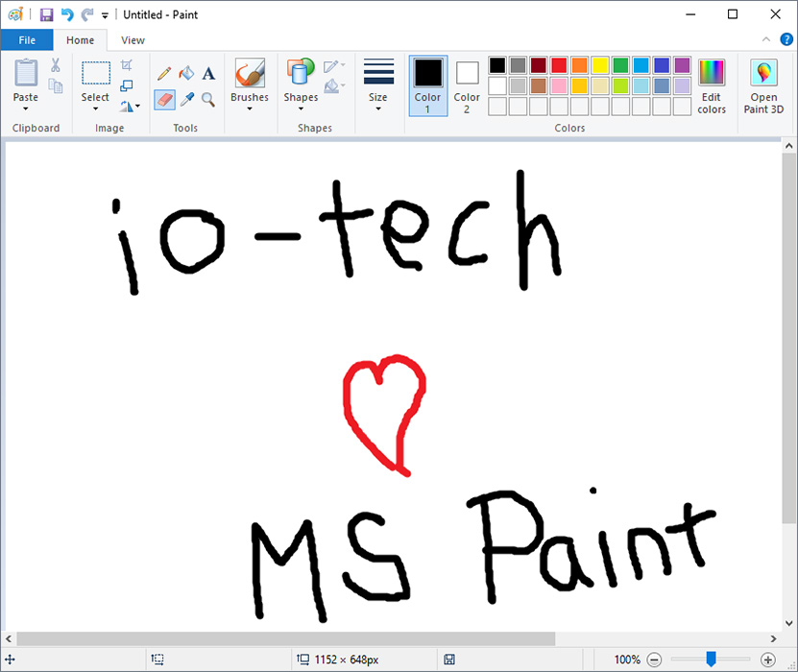Pick the black color swatch
This screenshot has width=798, height=672.
coord(497,65)
